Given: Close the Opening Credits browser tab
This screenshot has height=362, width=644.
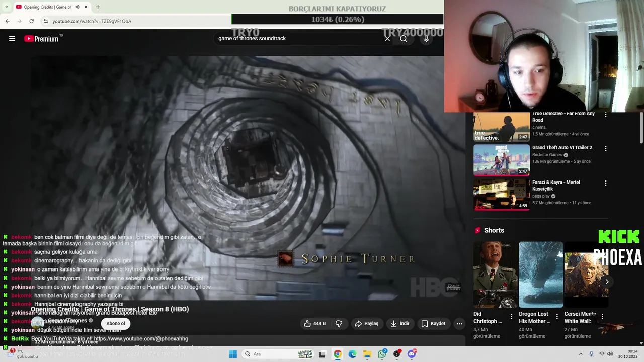Looking at the screenshot, I should click(86, 7).
